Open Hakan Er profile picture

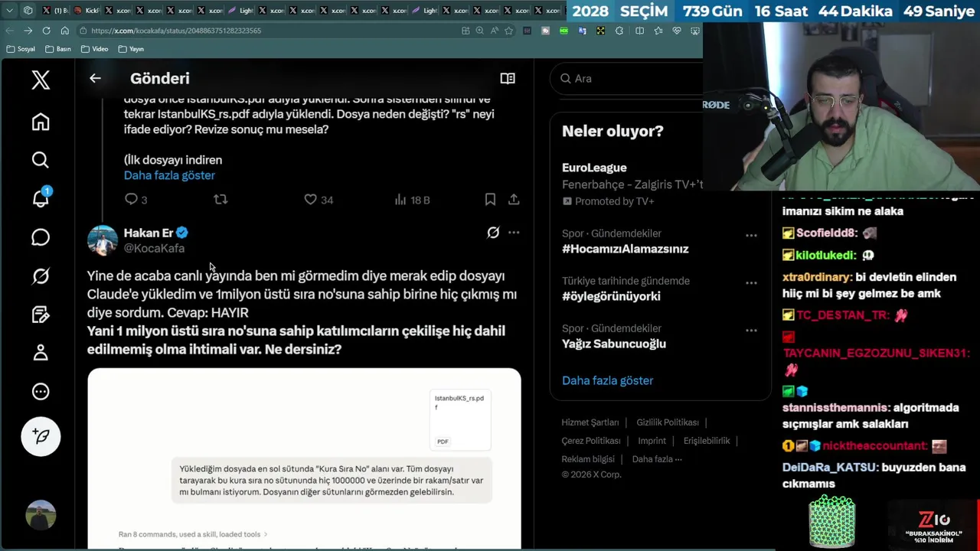pyautogui.click(x=103, y=240)
